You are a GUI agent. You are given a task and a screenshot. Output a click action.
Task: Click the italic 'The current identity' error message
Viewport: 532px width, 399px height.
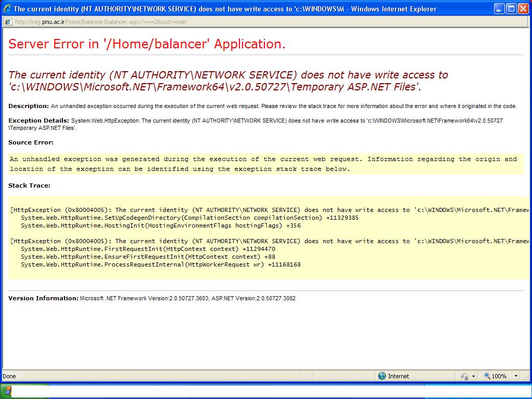pyautogui.click(x=228, y=81)
